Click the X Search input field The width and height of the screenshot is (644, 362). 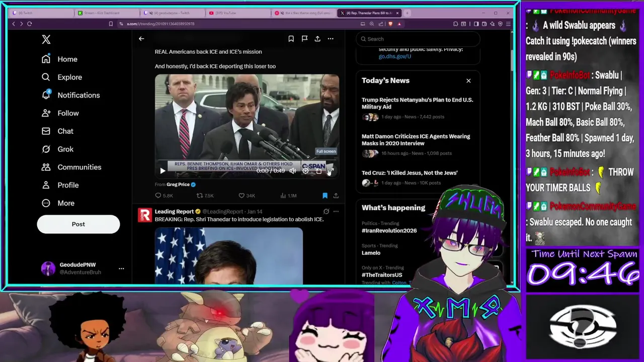coord(418,39)
